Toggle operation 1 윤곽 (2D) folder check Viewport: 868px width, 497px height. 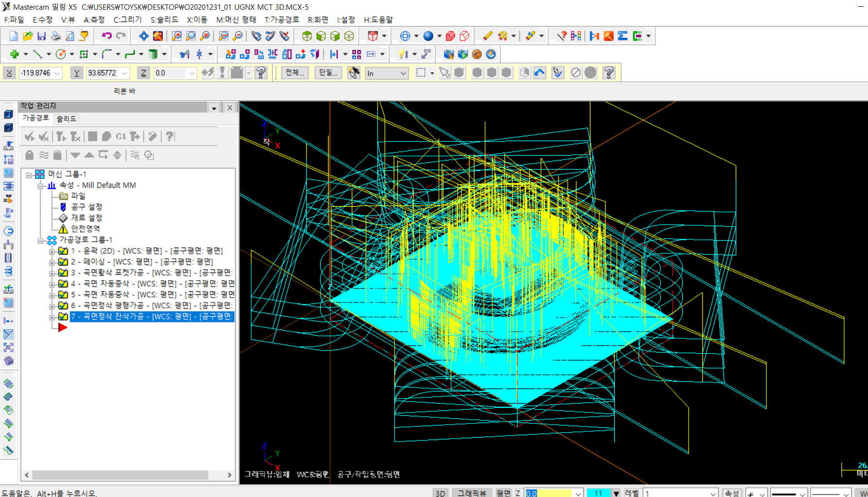click(63, 251)
